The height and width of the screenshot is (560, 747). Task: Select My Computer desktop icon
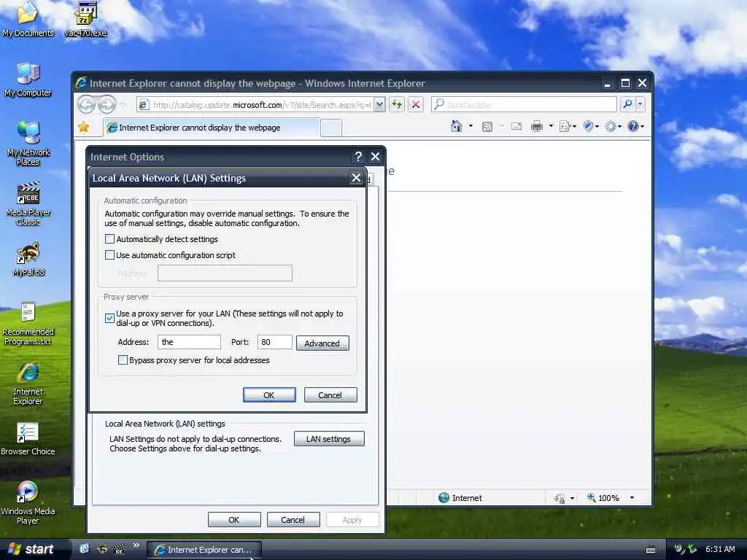pyautogui.click(x=28, y=80)
